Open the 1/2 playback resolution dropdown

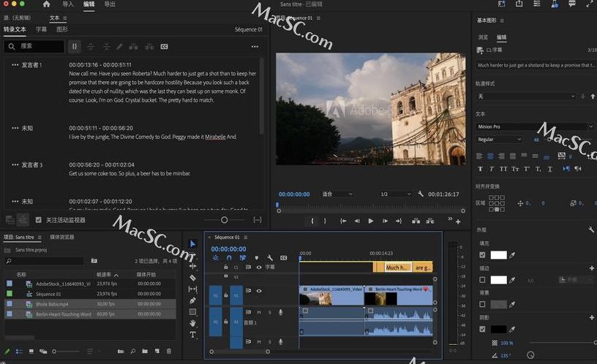pos(395,194)
